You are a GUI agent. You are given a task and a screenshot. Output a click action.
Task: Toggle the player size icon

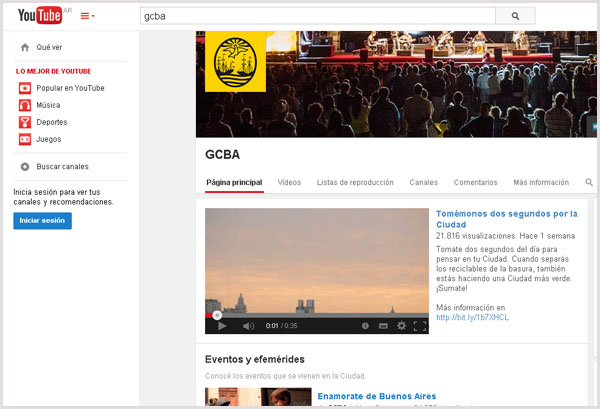tap(383, 326)
